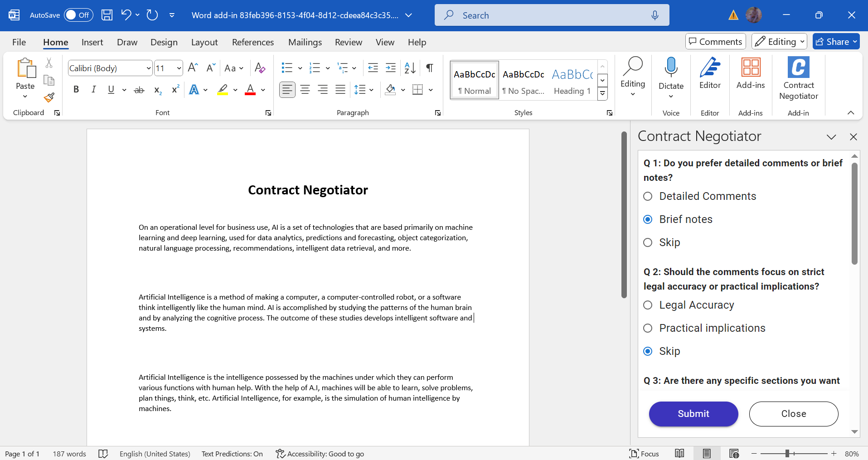868x460 pixels.
Task: Open the font size dropdown
Action: point(178,68)
